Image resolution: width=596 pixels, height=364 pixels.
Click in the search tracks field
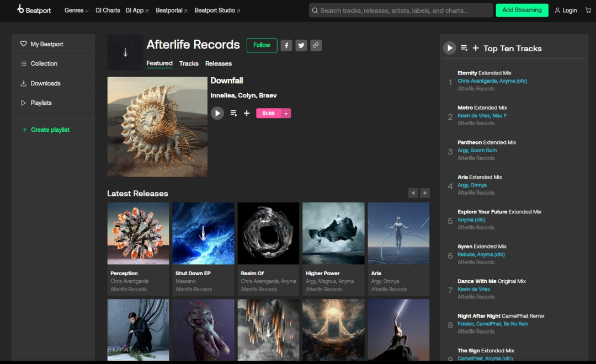401,10
